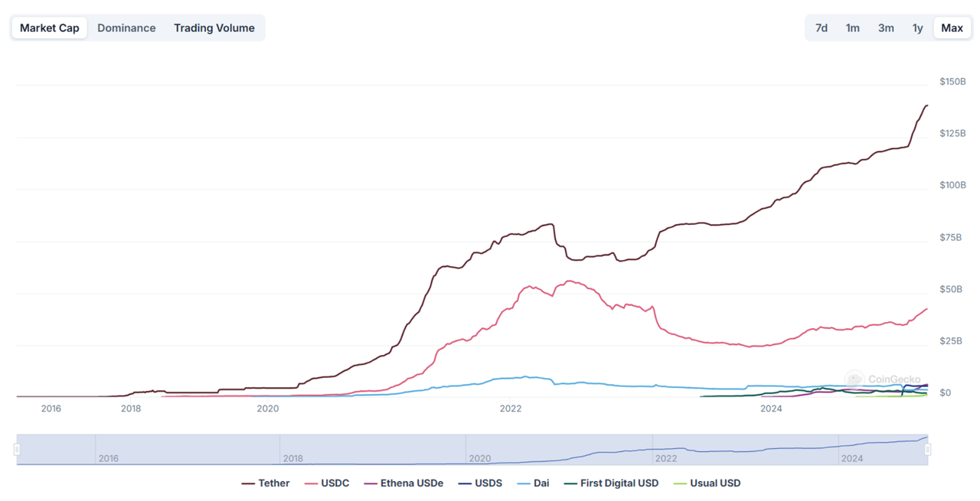
Task: Toggle Tether series in the legend
Action: (x=266, y=483)
